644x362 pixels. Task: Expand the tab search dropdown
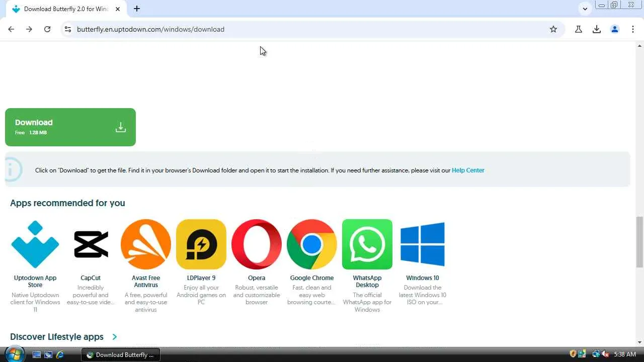585,9
